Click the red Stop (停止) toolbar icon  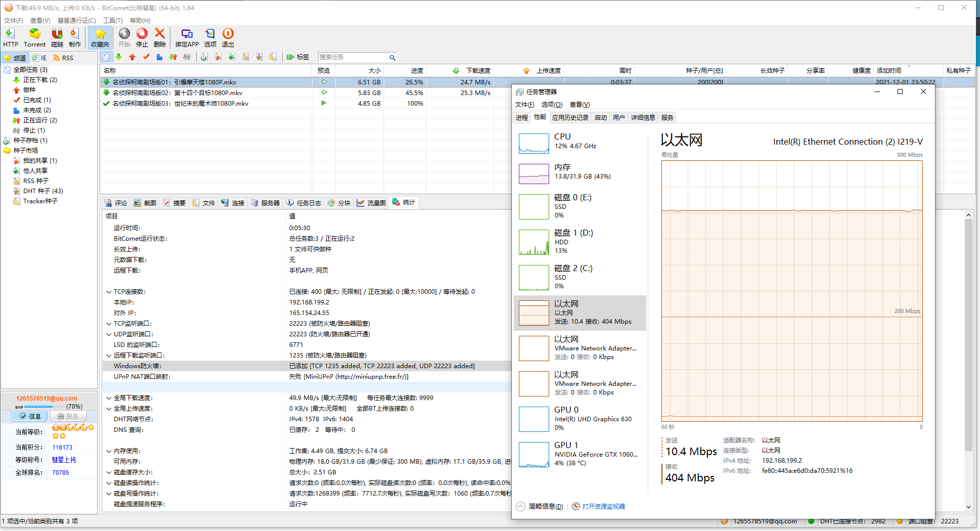[142, 34]
